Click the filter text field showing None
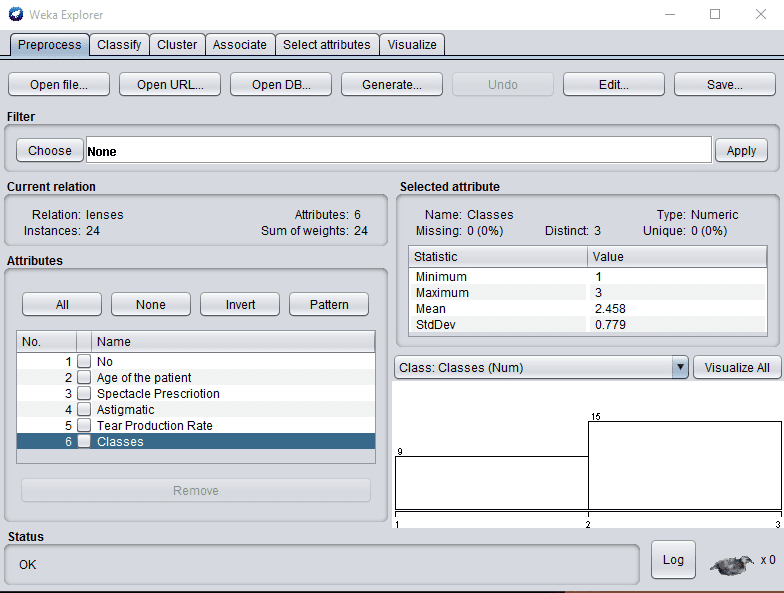784x593 pixels. pyautogui.click(x=398, y=150)
